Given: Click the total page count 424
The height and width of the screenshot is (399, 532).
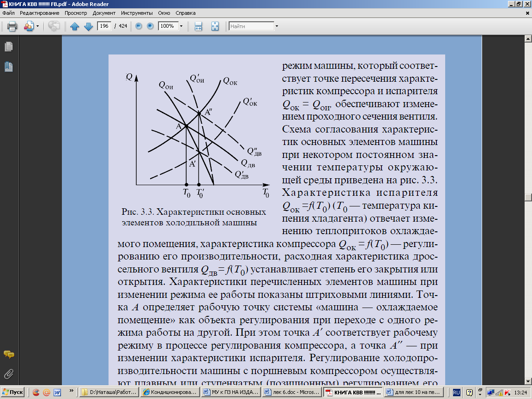Looking at the screenshot, I should click(123, 26).
